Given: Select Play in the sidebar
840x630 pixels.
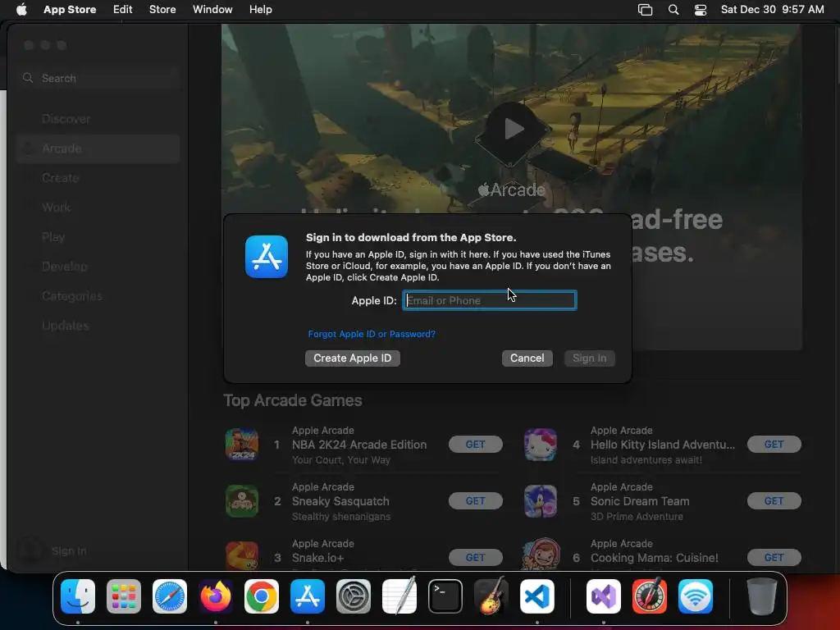Looking at the screenshot, I should [x=98, y=237].
